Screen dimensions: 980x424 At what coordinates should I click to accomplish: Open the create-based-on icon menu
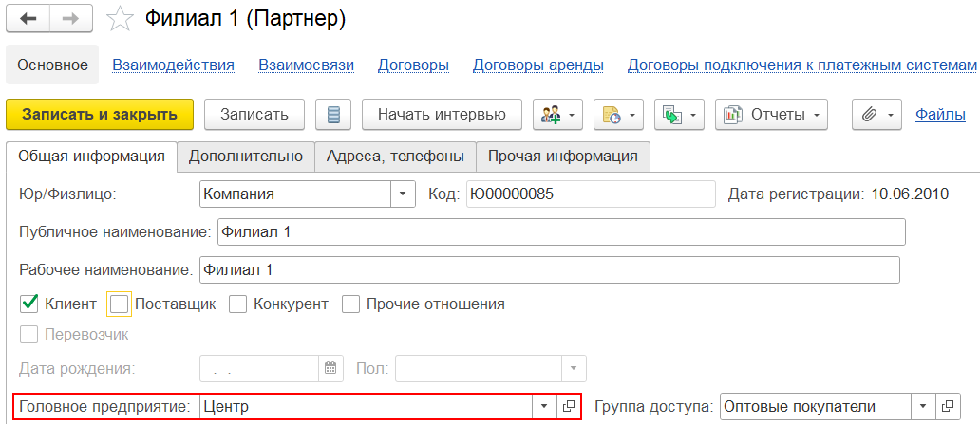679,115
